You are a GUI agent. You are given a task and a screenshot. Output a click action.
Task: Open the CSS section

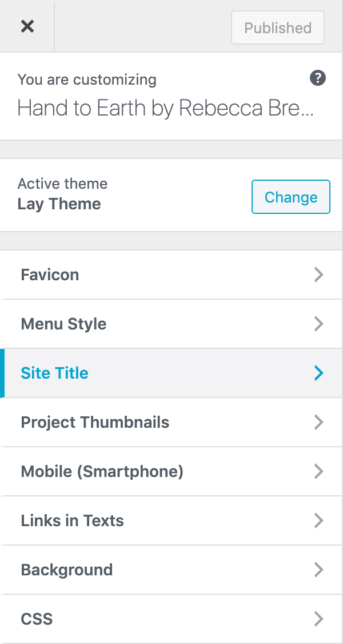pos(37,619)
